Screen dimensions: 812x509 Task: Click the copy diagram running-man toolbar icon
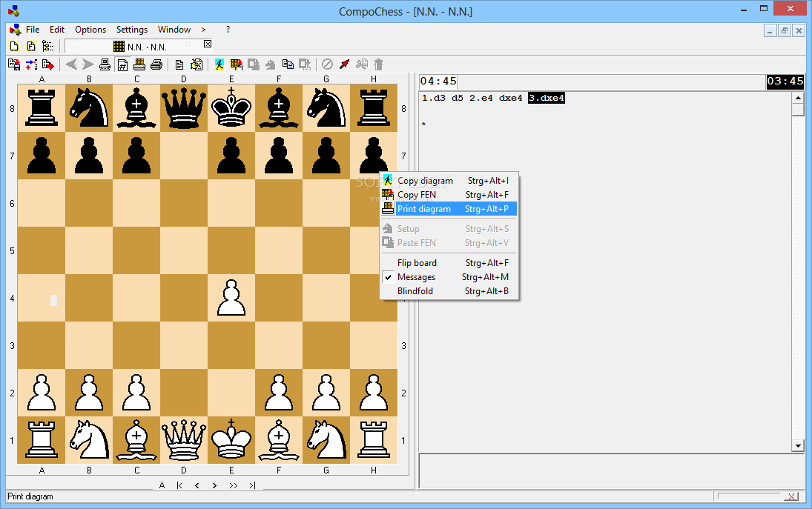point(219,64)
